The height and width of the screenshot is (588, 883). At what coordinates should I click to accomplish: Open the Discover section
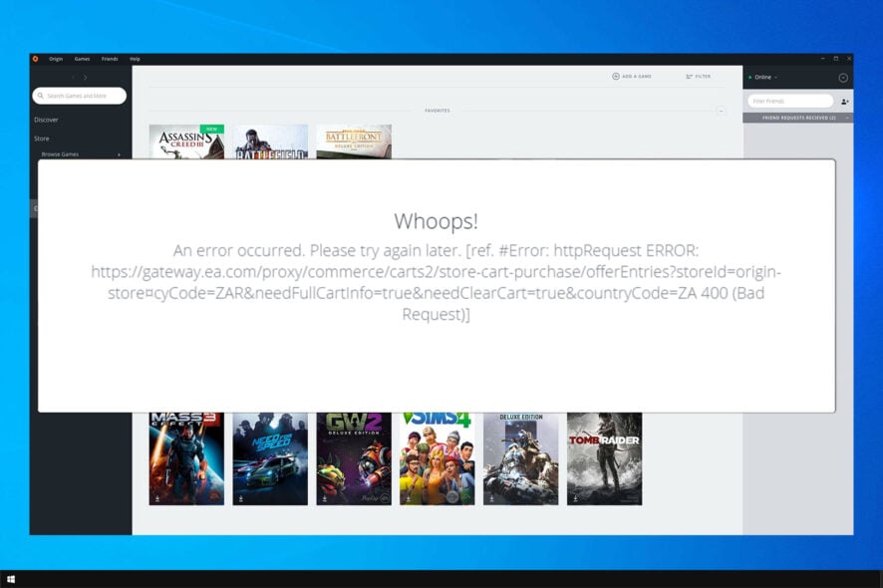46,120
